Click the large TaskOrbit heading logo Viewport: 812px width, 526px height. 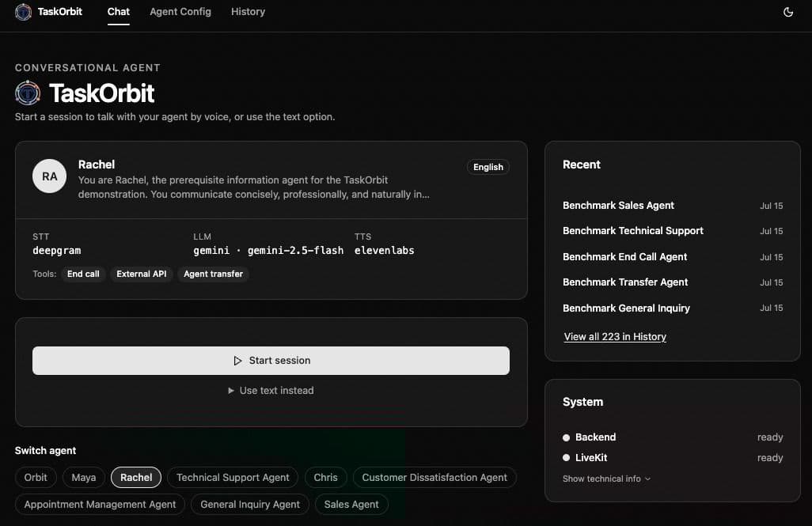pyautogui.click(x=28, y=93)
